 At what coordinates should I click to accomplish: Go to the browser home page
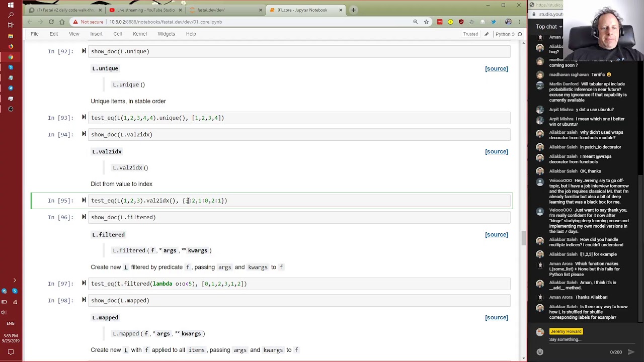(62, 22)
